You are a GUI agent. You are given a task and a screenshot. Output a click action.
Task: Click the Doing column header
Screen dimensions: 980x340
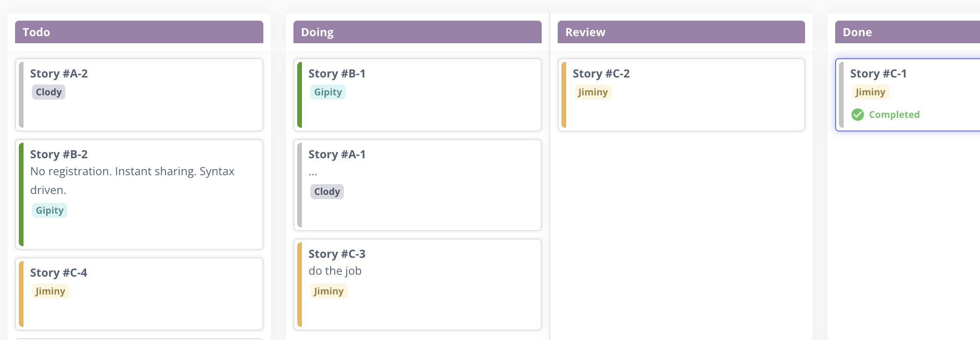418,32
